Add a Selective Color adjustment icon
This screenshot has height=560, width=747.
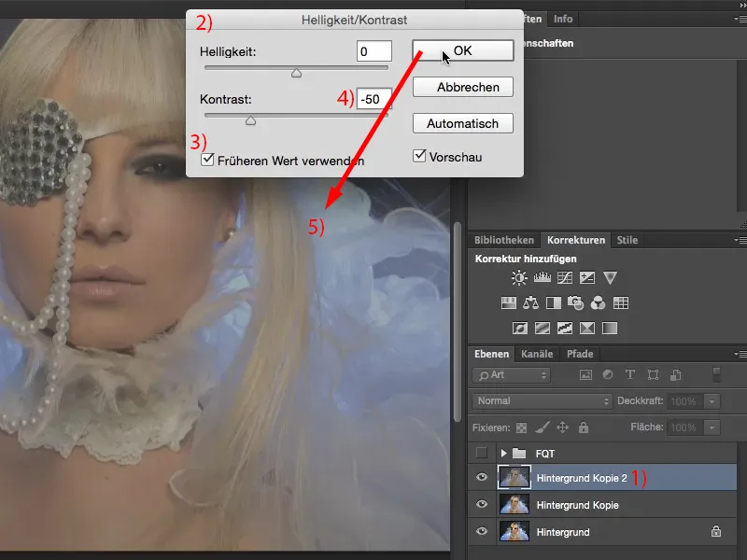point(587,329)
